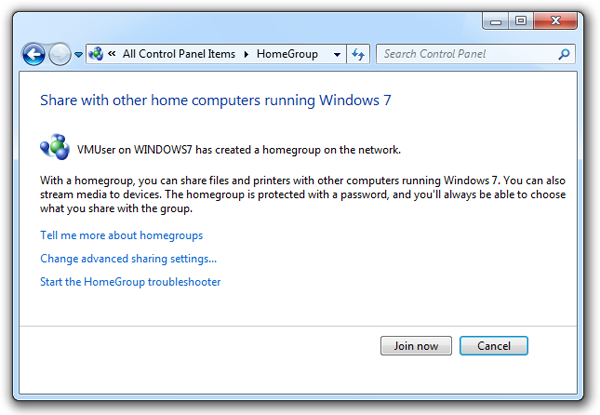Open Tell me more about homegroups
This screenshot has height=415, width=600.
pyautogui.click(x=121, y=236)
